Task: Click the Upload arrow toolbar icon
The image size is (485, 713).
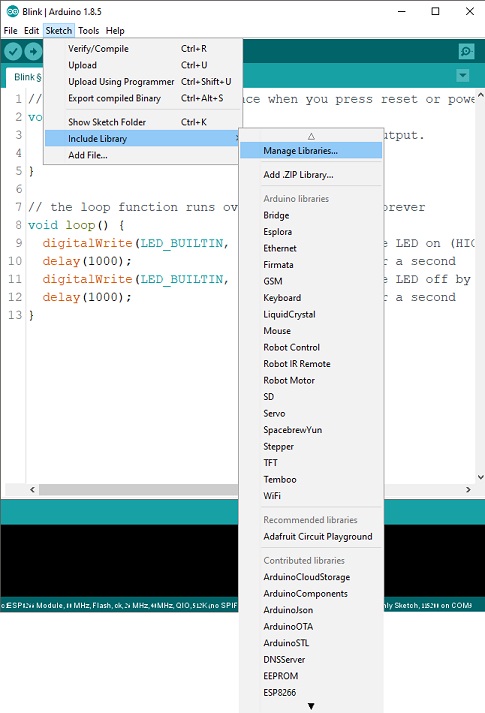Action: 33,51
